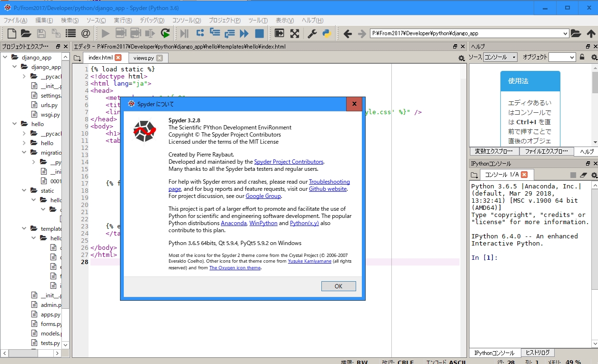This screenshot has width=598, height=364.
Task: Switch to the ヒストリログ tab
Action: 538,353
